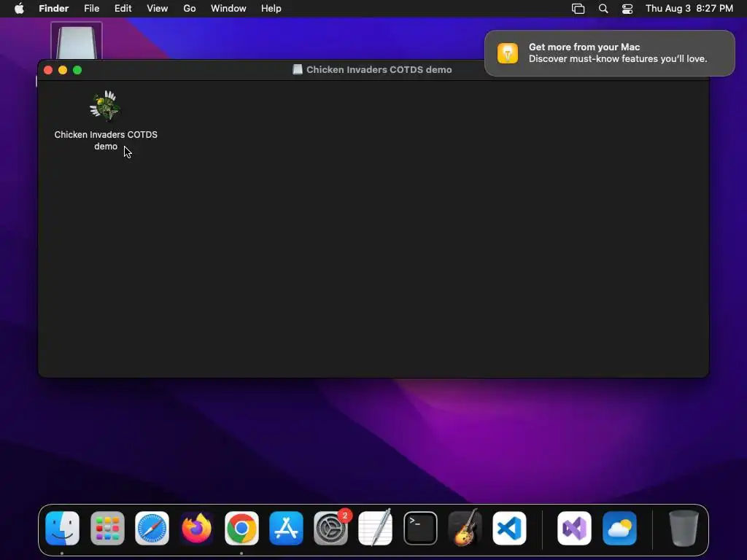Screen dimensions: 747x560
Task: Open System Preferences with badge in Dock
Action: pyautogui.click(x=331, y=528)
